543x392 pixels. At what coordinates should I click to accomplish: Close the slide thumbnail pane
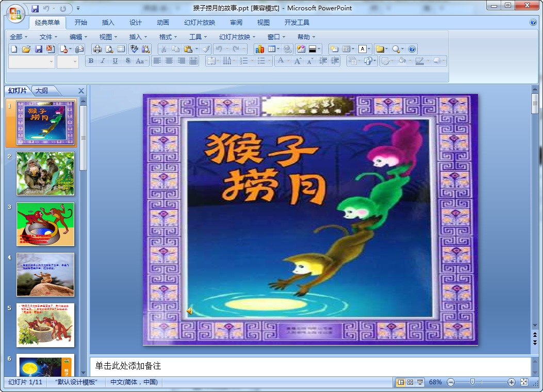pos(81,91)
